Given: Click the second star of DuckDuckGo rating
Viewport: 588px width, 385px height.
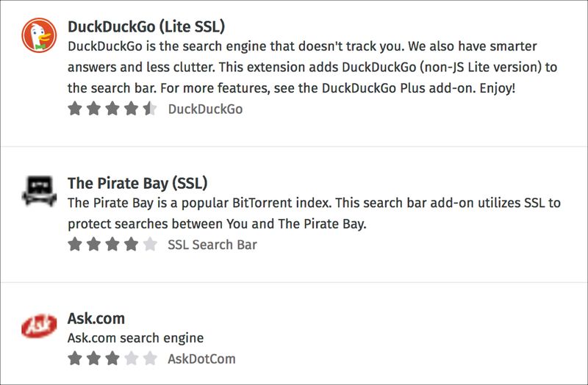Looking at the screenshot, I should click(x=94, y=109).
